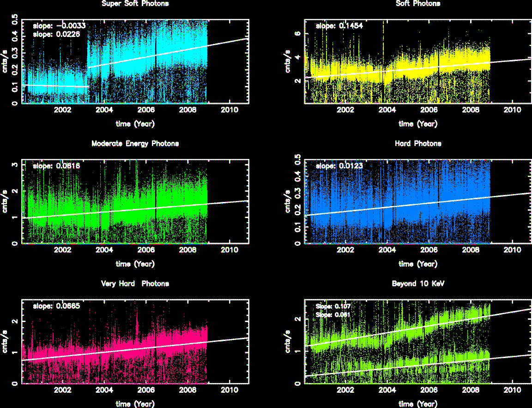The height and width of the screenshot is (408, 532).
Task: Select the Soft Photons plot title
Action: [418, 4]
